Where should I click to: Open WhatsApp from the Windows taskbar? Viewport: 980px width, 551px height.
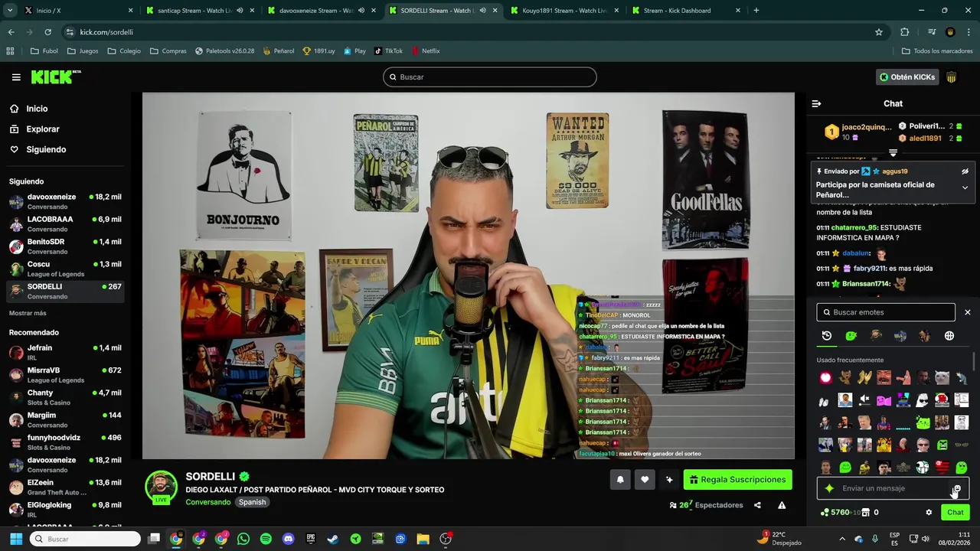coord(243,539)
